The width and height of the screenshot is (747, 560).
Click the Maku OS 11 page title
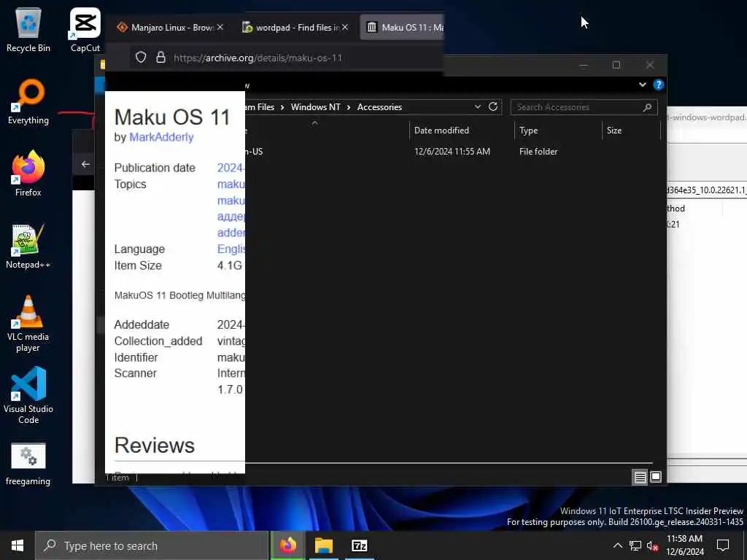tap(172, 117)
